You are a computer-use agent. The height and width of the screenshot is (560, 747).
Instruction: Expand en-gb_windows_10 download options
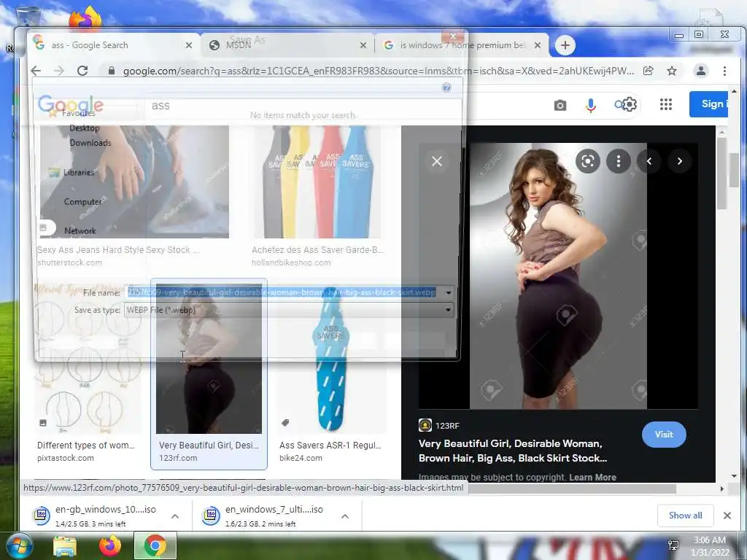point(175,516)
